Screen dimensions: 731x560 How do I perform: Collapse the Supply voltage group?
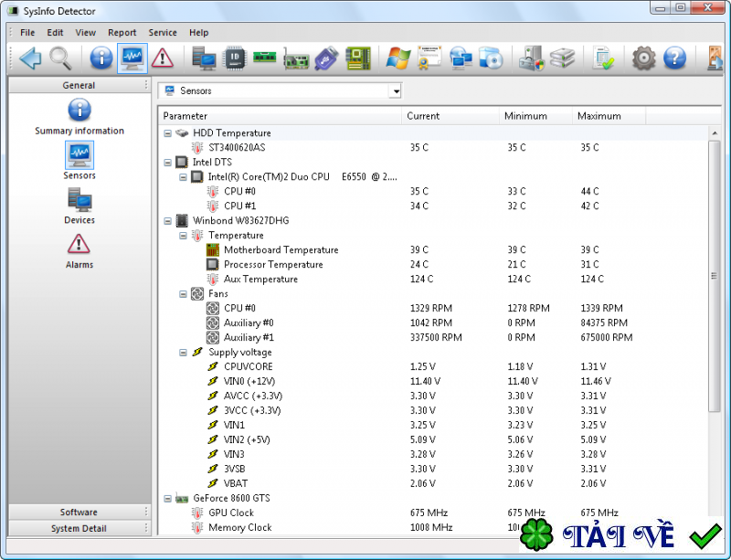tap(184, 353)
